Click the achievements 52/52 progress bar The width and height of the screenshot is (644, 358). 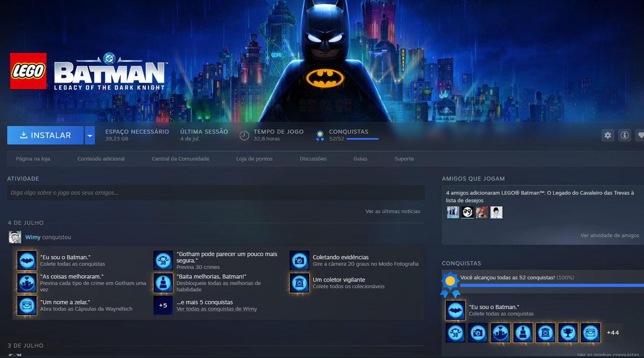click(x=362, y=139)
